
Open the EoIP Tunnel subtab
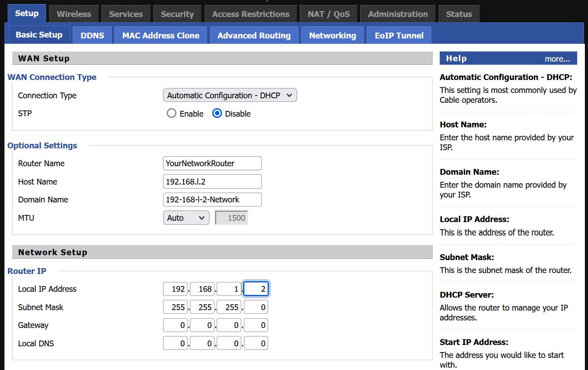click(x=399, y=35)
